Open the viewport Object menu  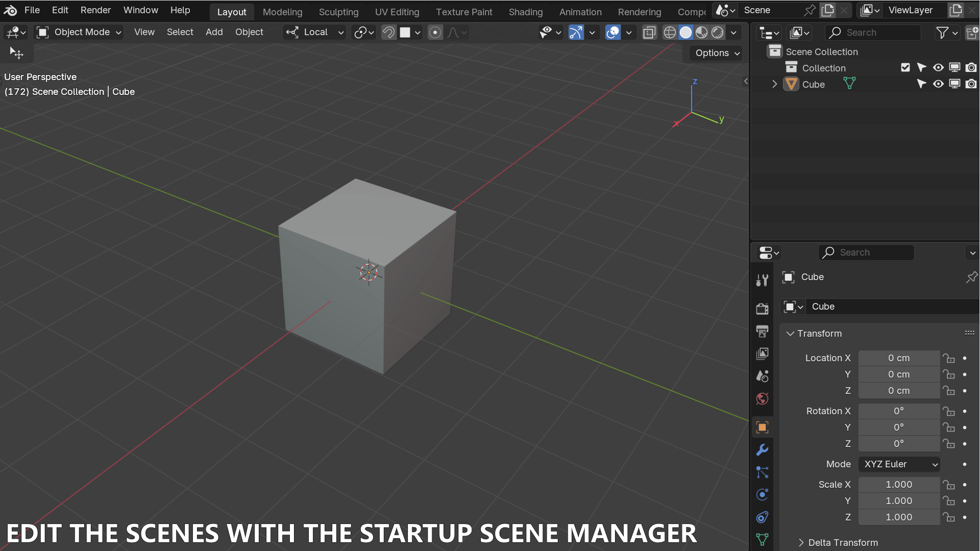click(249, 32)
